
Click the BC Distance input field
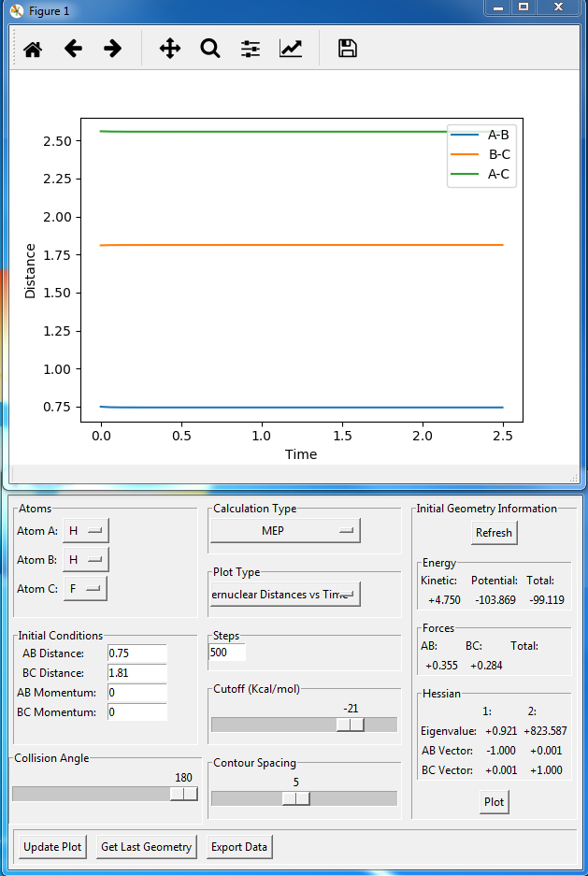tap(137, 672)
